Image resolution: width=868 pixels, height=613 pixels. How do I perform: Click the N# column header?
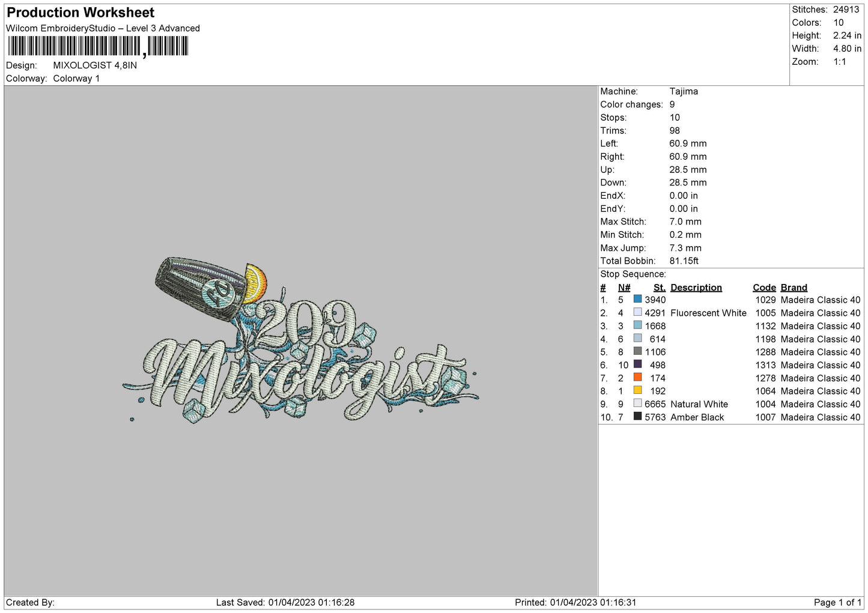tap(624, 288)
